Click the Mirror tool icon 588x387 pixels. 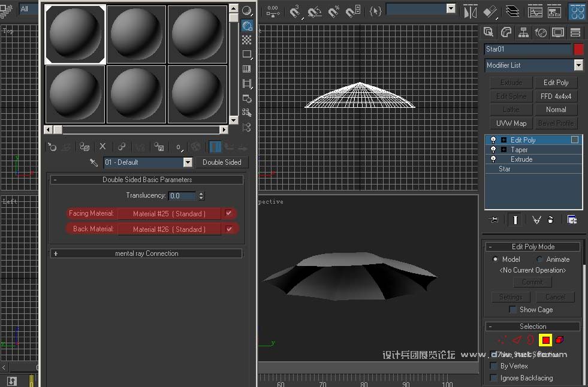point(471,11)
